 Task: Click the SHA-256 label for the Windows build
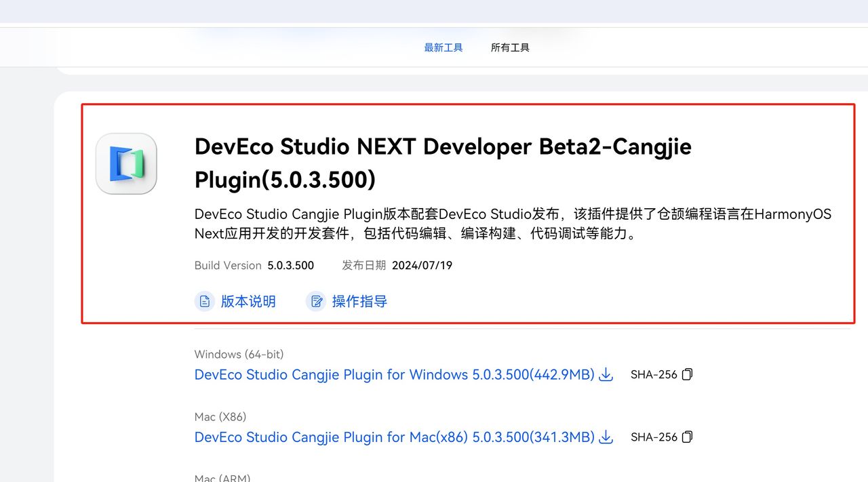(x=653, y=374)
